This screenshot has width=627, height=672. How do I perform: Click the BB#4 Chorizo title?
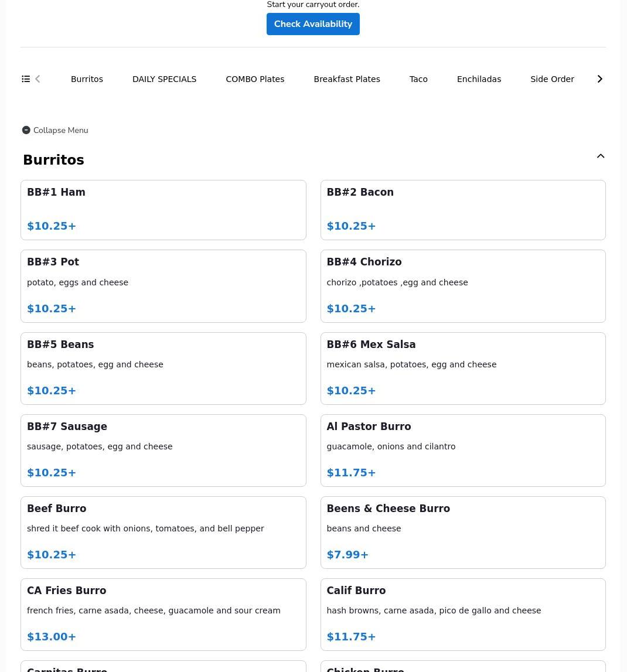(364, 262)
